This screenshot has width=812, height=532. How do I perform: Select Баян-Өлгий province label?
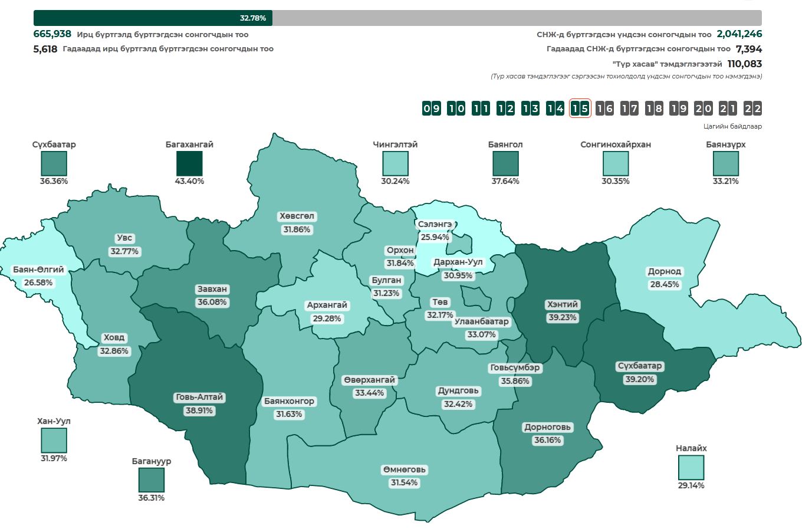38,270
